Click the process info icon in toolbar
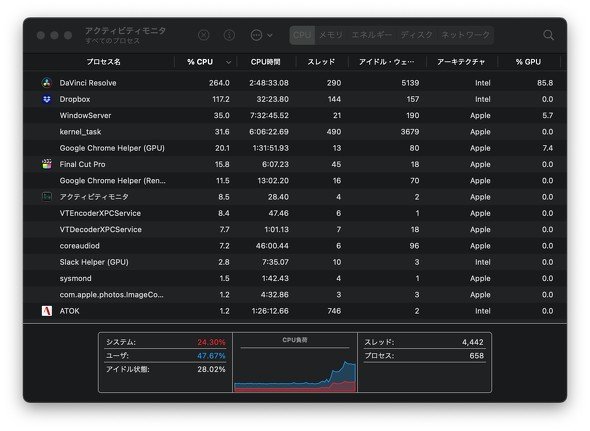The width and height of the screenshot is (590, 431). coord(229,35)
